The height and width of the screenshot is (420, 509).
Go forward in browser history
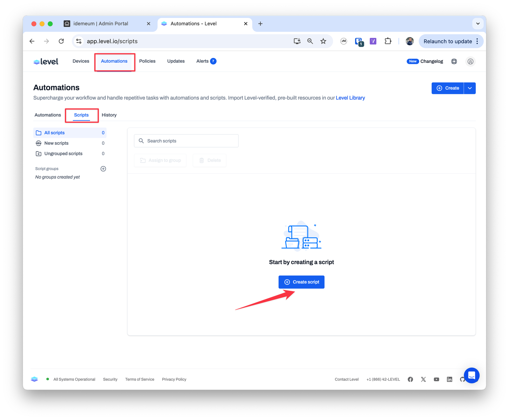coord(46,41)
